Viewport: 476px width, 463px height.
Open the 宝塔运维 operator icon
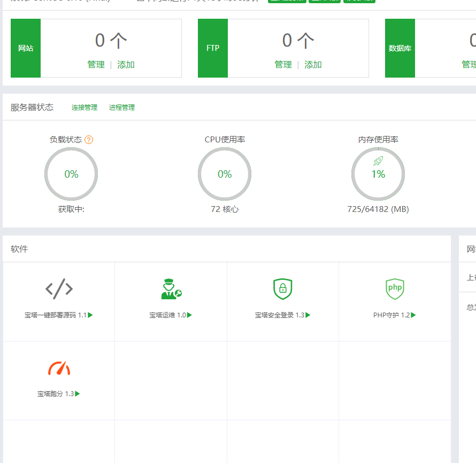[x=171, y=289]
